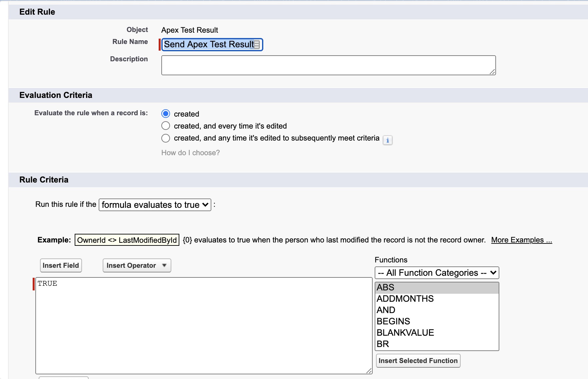The width and height of the screenshot is (588, 379).
Task: Click the Description box resize handle
Action: coord(492,72)
